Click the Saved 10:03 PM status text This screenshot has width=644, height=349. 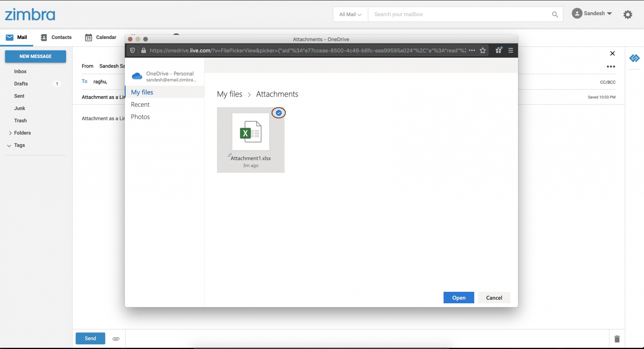(x=601, y=97)
